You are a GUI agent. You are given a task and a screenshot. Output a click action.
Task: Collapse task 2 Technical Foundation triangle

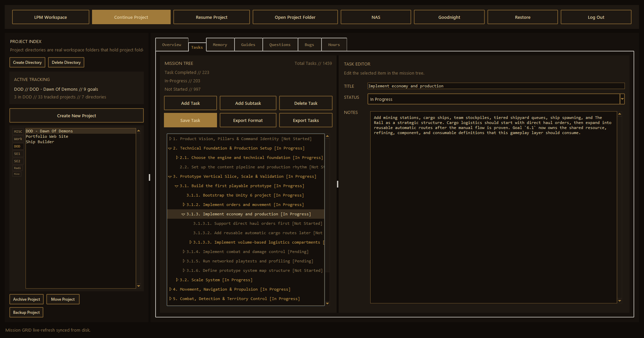170,148
